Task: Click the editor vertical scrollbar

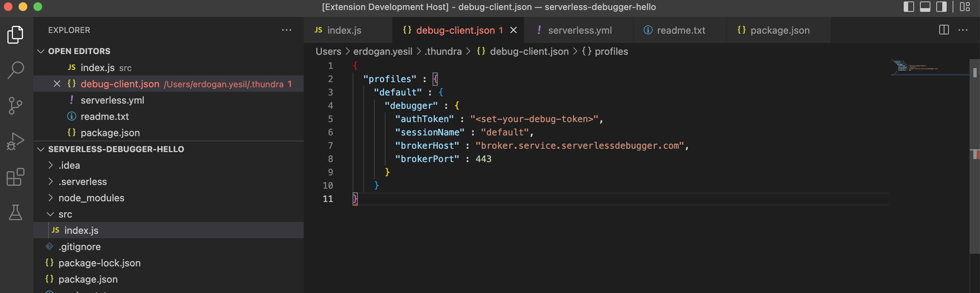Action: pyautogui.click(x=974, y=156)
